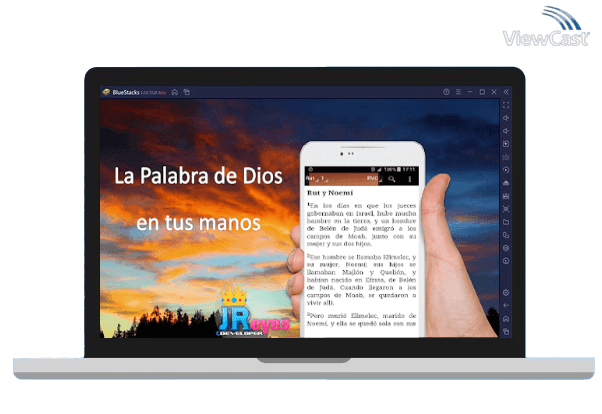
Task: Open the chapter 1 selector in phone
Action: coord(325,179)
